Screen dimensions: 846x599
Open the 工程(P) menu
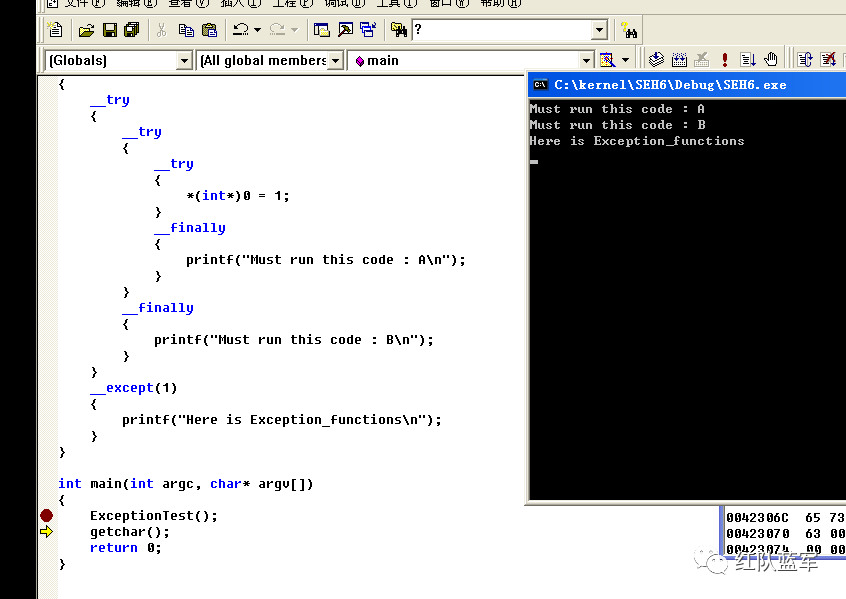coord(292,3)
